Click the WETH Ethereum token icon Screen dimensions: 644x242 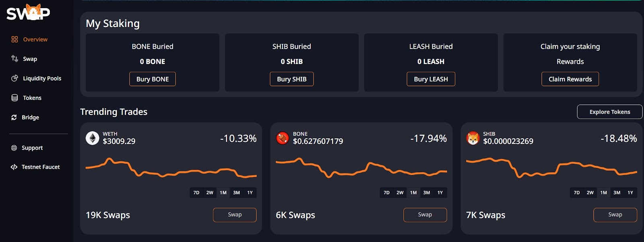click(x=93, y=138)
